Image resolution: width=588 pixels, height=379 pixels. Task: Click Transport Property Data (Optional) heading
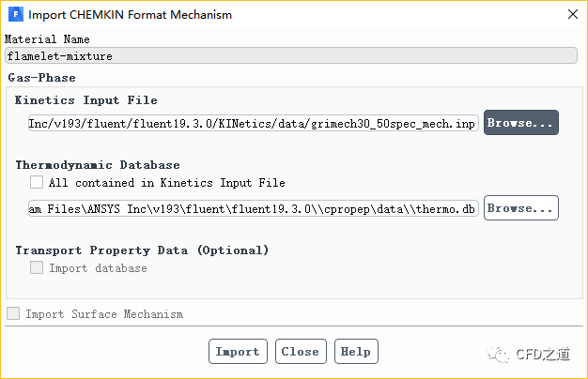point(142,250)
